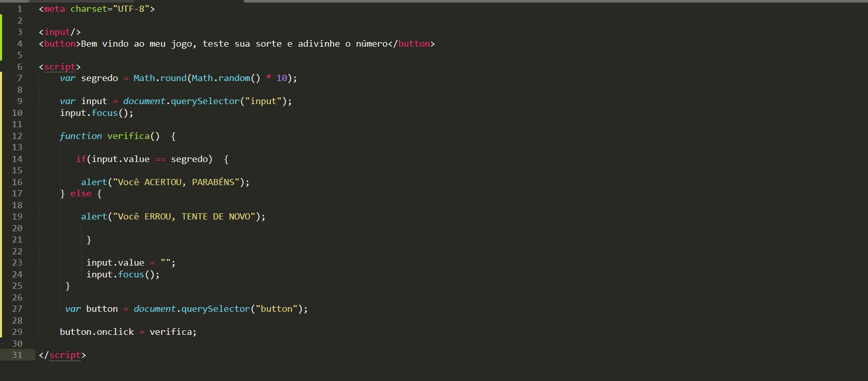Click the purple number 10 on line 7
The height and width of the screenshot is (381, 868).
(282, 78)
